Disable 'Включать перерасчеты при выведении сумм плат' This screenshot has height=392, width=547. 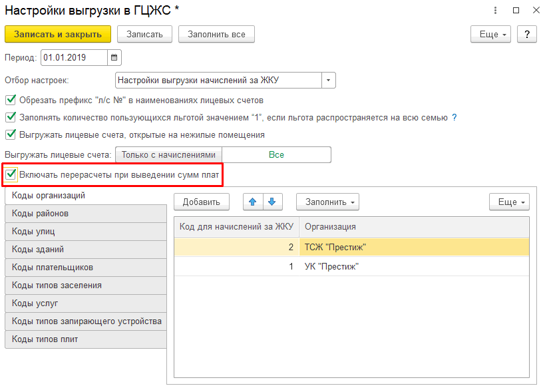tap(11, 175)
